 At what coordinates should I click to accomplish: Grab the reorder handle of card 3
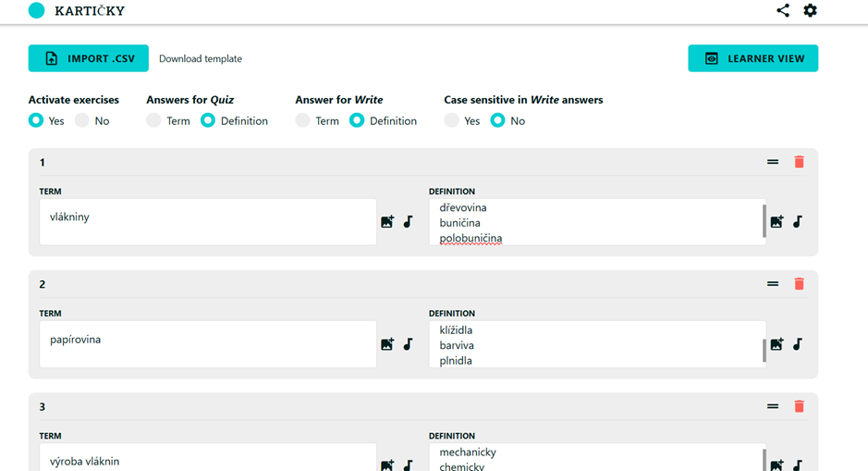[773, 406]
